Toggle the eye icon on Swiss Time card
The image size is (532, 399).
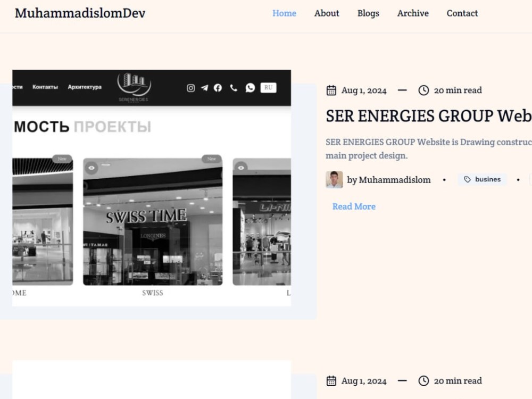92,168
